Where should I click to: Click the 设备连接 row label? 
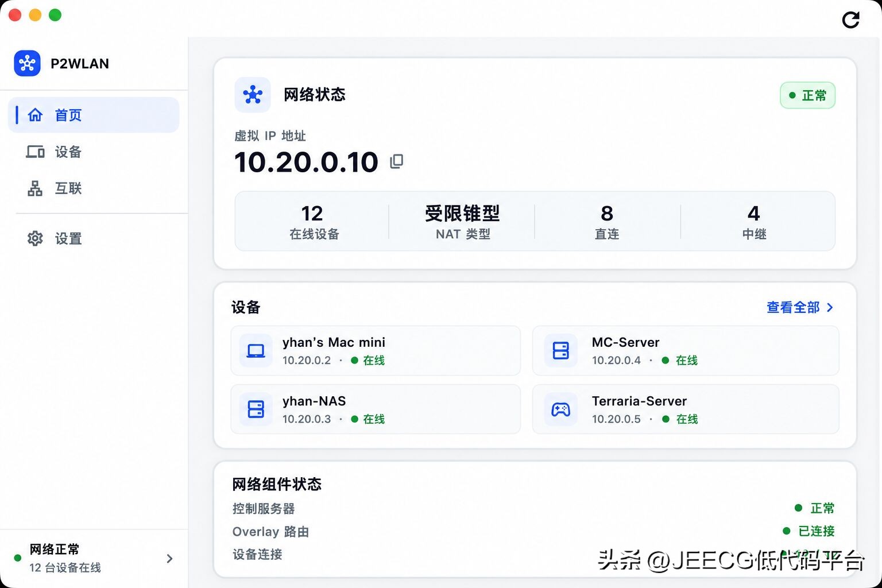[257, 555]
